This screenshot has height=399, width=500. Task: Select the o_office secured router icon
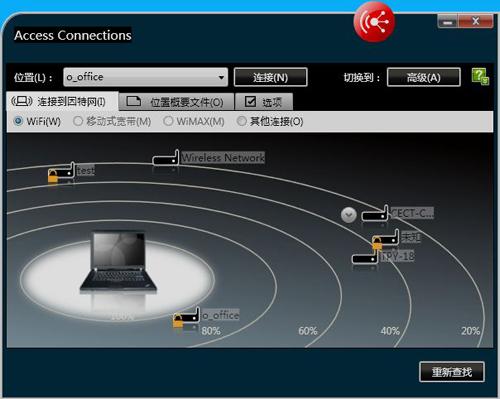point(186,317)
